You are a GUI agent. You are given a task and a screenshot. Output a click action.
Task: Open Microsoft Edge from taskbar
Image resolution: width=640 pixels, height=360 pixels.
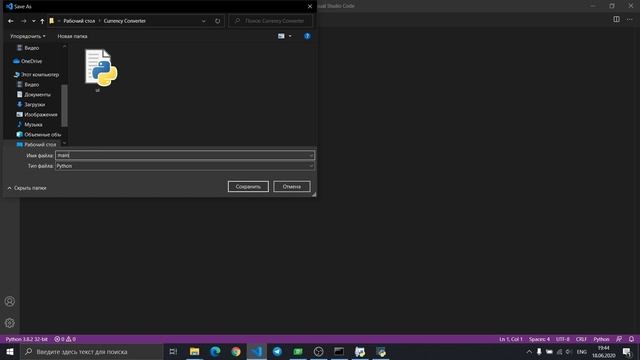click(x=215, y=351)
